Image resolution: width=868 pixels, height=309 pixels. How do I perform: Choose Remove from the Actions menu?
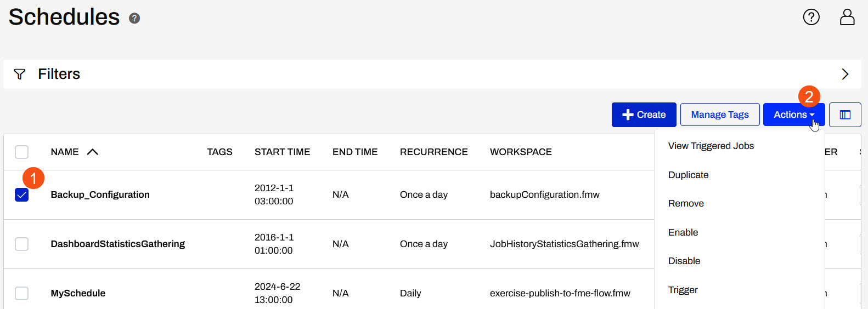click(x=686, y=203)
